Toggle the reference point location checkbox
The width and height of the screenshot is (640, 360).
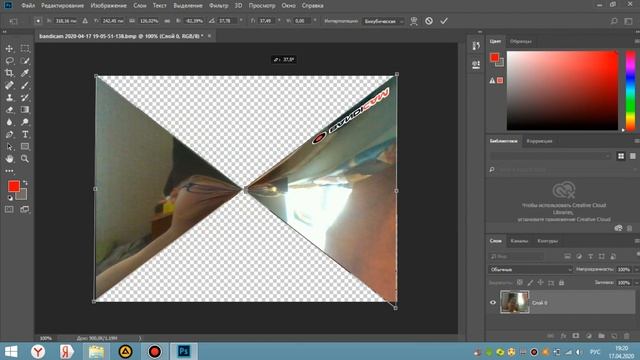[38, 21]
